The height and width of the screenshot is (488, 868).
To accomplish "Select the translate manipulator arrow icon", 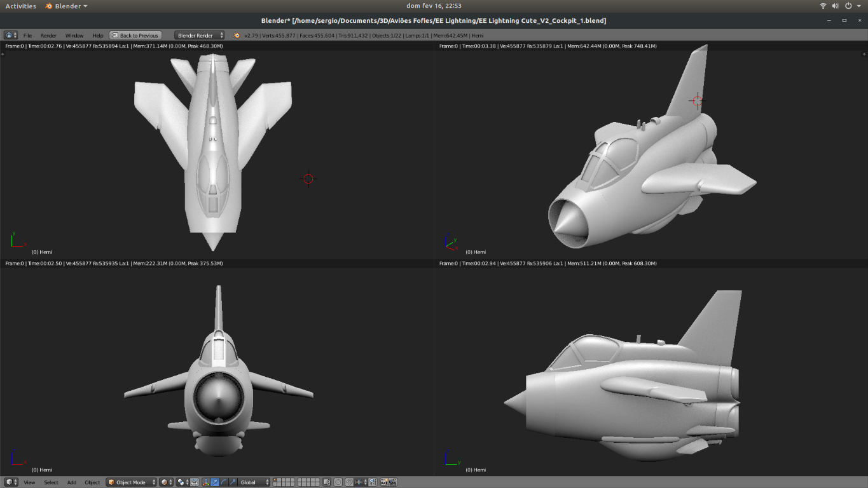I will (215, 482).
